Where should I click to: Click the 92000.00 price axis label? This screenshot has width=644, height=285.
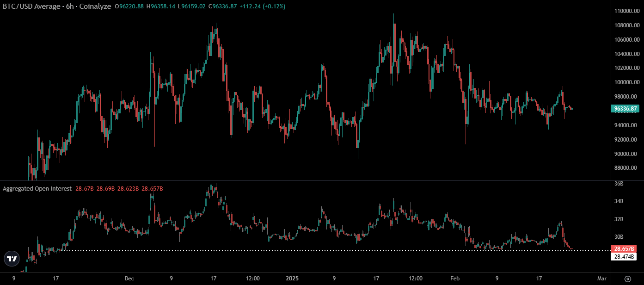626,140
